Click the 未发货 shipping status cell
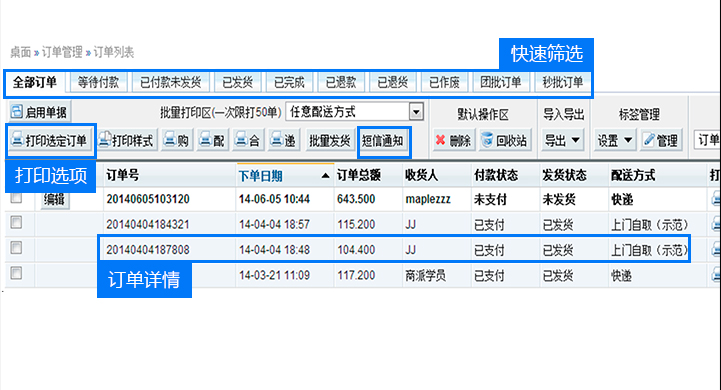 click(559, 200)
